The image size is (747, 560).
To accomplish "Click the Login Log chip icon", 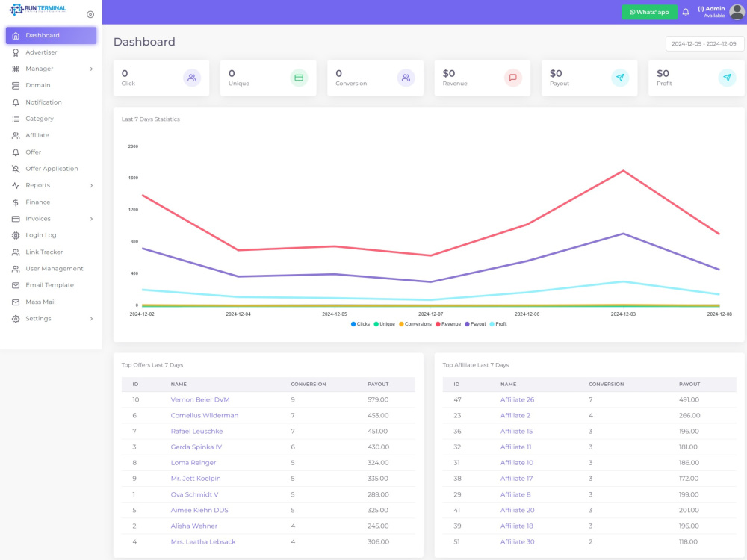I will [x=16, y=236].
